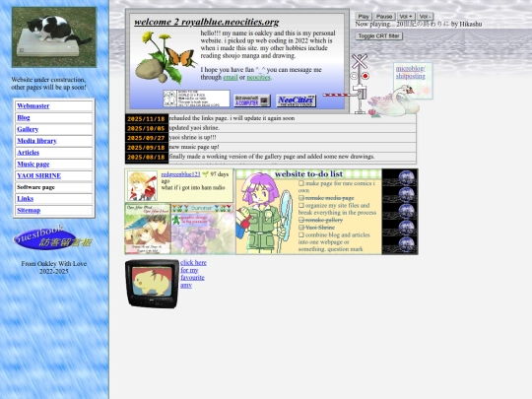Open 'click here for my favourite amv' link

[x=193, y=274]
